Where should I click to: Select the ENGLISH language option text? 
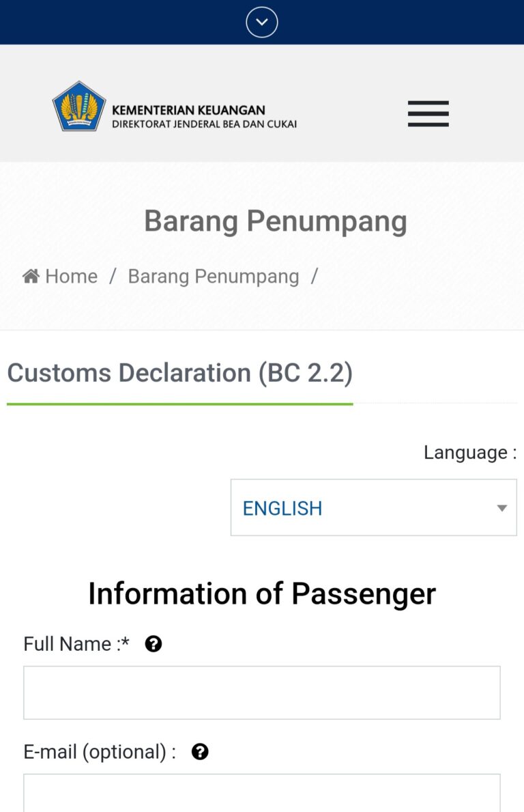click(282, 507)
